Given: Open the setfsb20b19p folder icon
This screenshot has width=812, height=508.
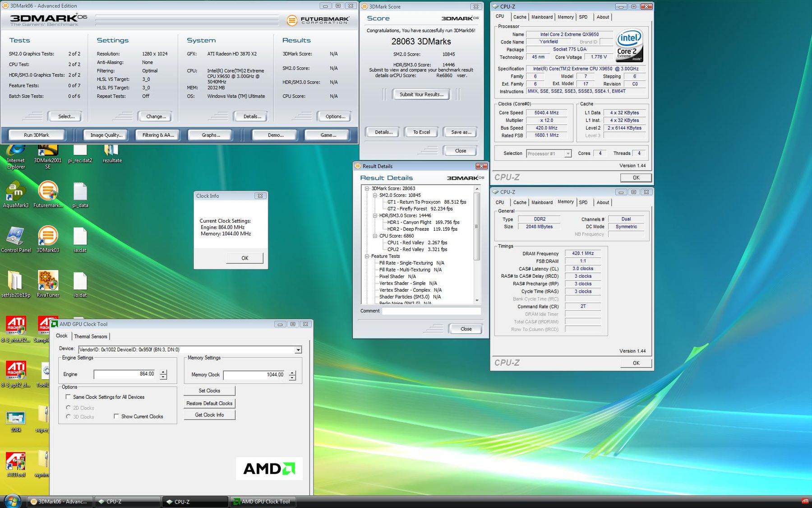Looking at the screenshot, I should click(16, 284).
